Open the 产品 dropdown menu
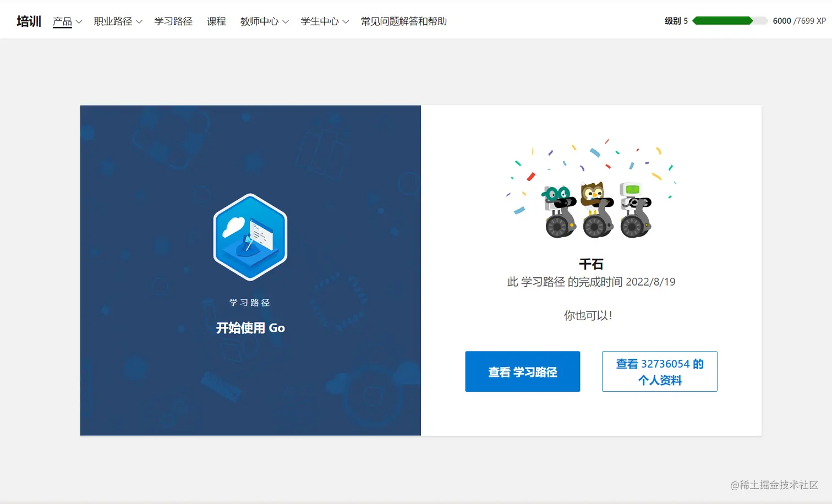Viewport: 832px width, 504px height. 67,21
